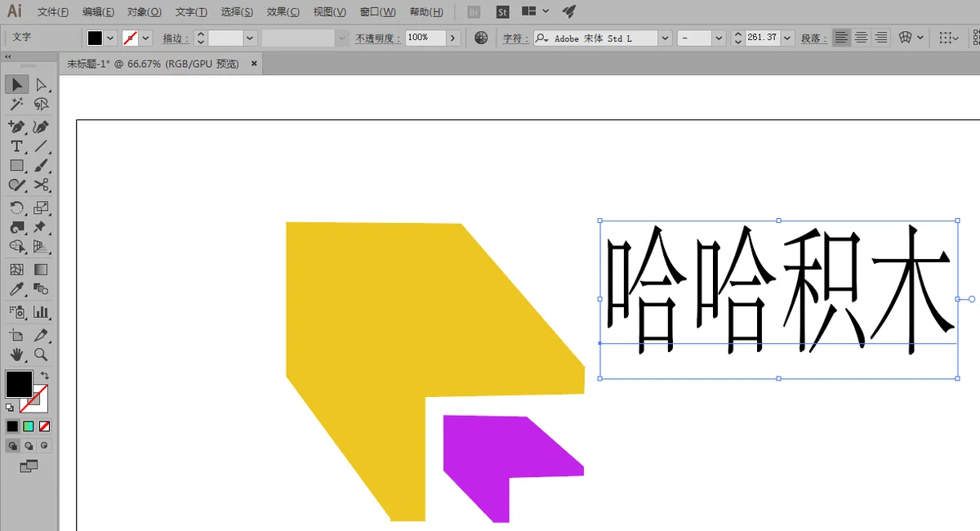Select the Perspective Grid tool
The image size is (980, 531).
(41, 247)
